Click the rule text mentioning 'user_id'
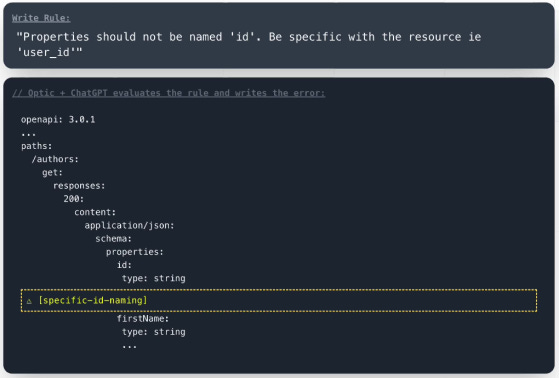The height and width of the screenshot is (378, 559). click(x=249, y=45)
